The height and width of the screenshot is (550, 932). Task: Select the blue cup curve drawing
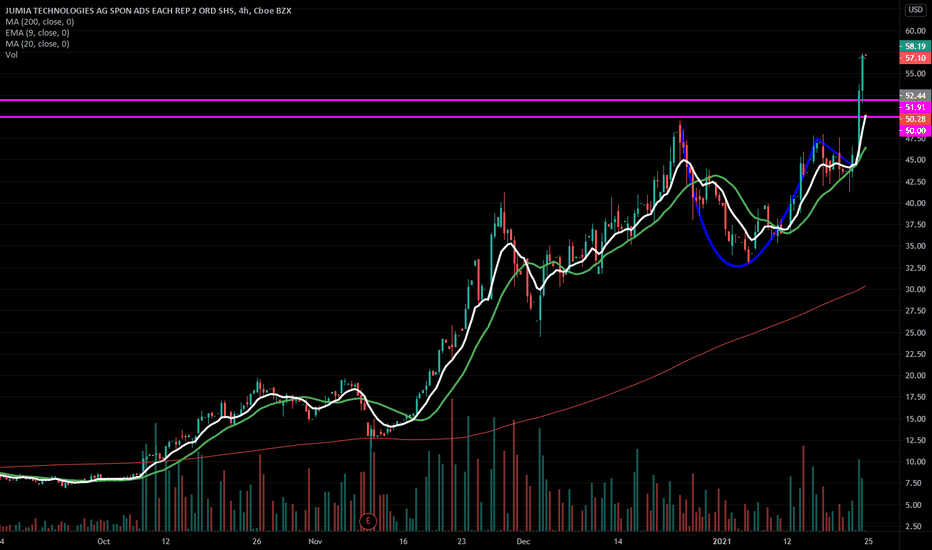point(737,265)
